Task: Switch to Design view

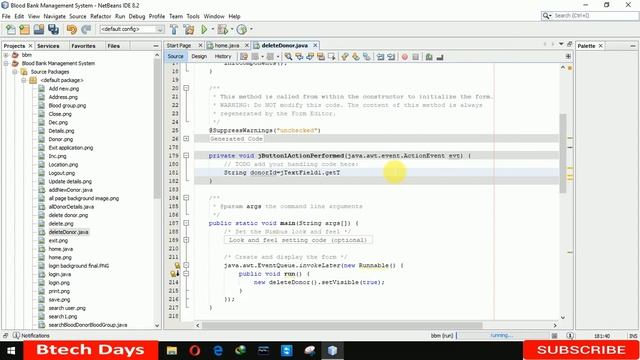Action: click(199, 56)
